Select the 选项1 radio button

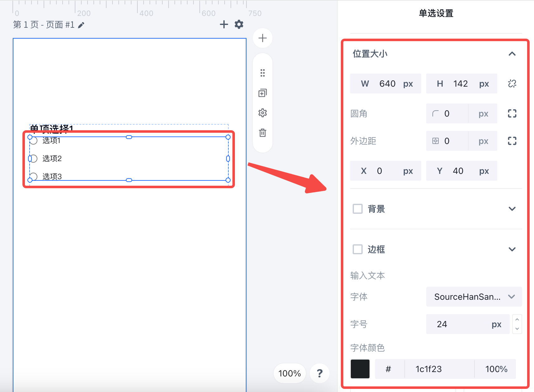coord(34,141)
